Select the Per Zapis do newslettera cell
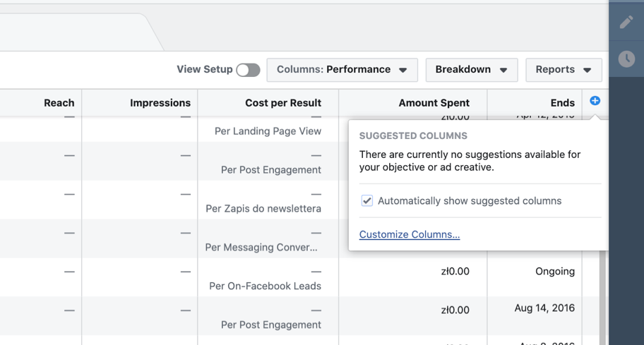The image size is (644, 345). (x=263, y=209)
